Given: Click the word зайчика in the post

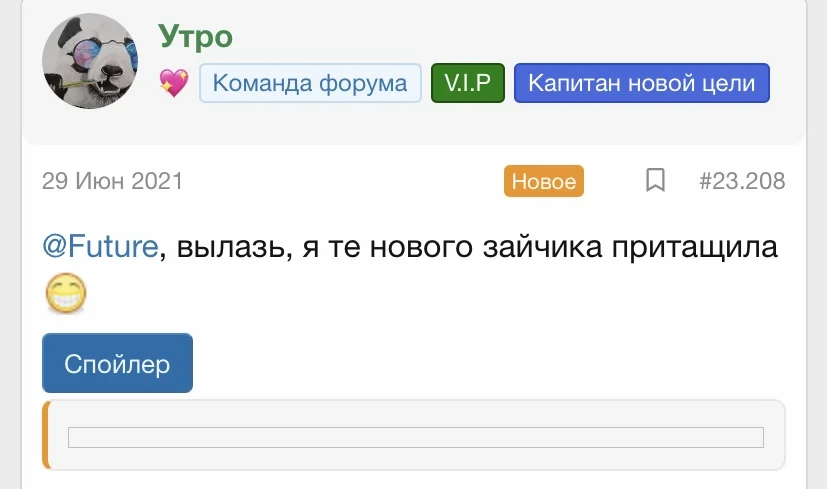Looking at the screenshot, I should click(536, 246).
